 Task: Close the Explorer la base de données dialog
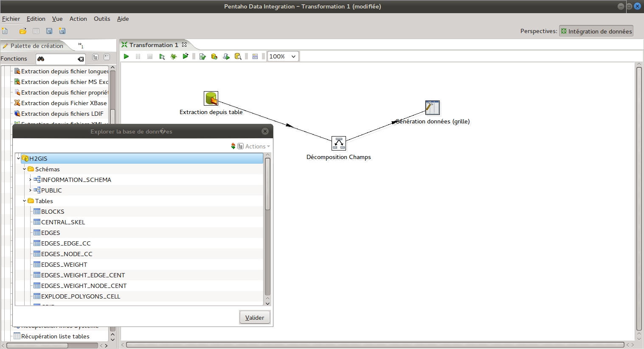(265, 131)
